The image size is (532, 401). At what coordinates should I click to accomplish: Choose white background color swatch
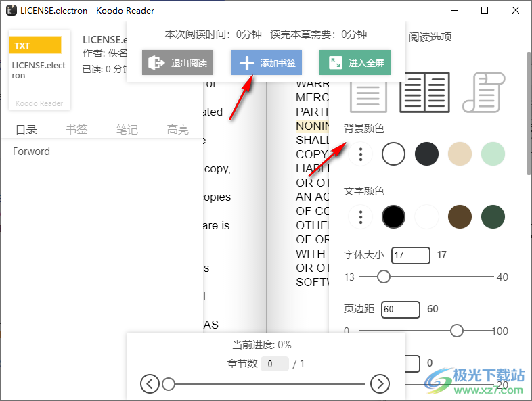coord(393,154)
